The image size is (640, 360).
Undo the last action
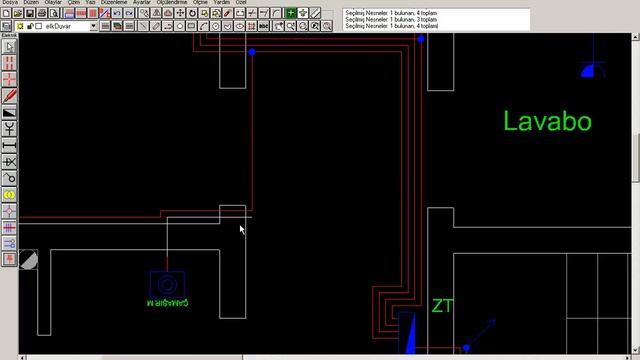pos(117,13)
